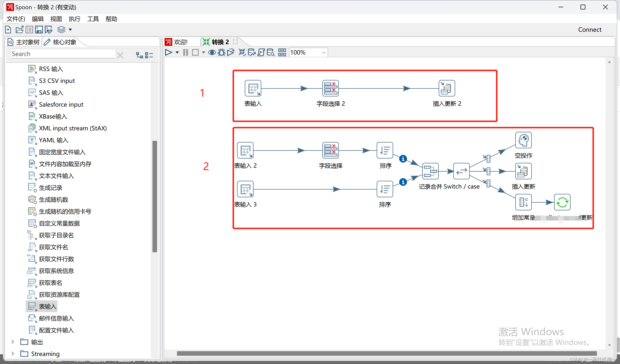Stop the transformation execution
The width and height of the screenshot is (620, 364).
(195, 53)
